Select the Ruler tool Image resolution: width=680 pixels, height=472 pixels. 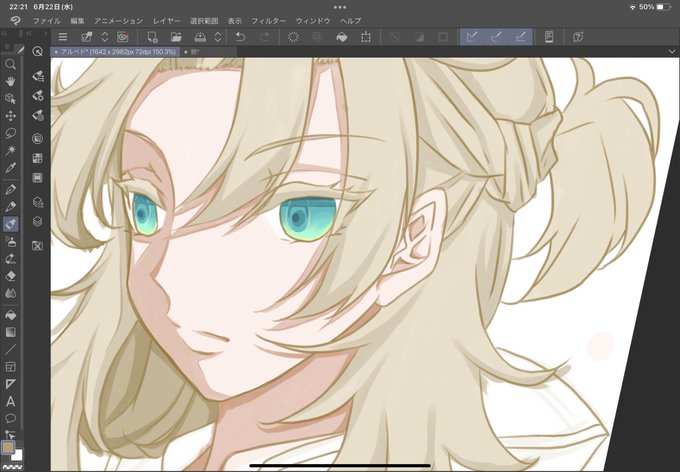10,384
